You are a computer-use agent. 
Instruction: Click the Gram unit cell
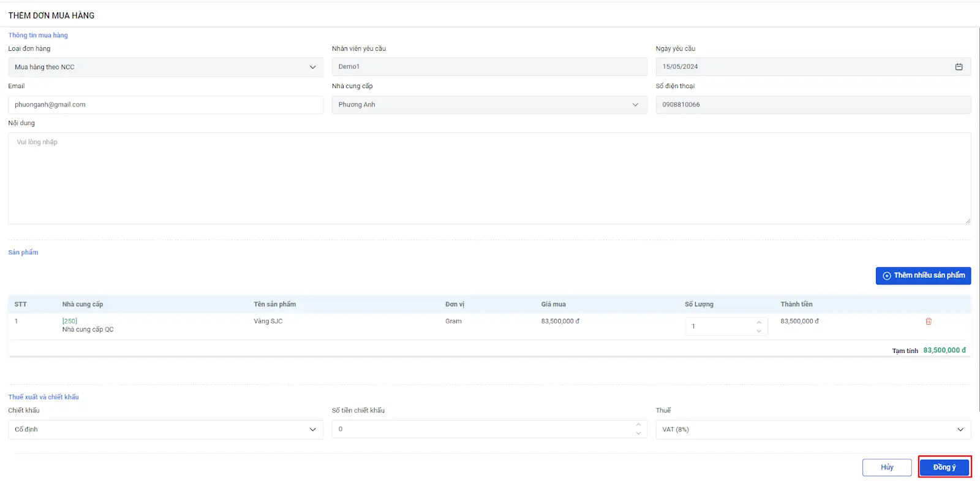[453, 321]
